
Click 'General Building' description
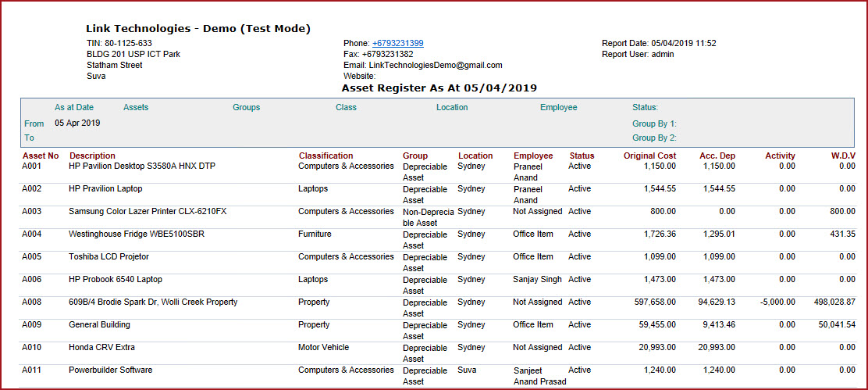pyautogui.click(x=100, y=324)
